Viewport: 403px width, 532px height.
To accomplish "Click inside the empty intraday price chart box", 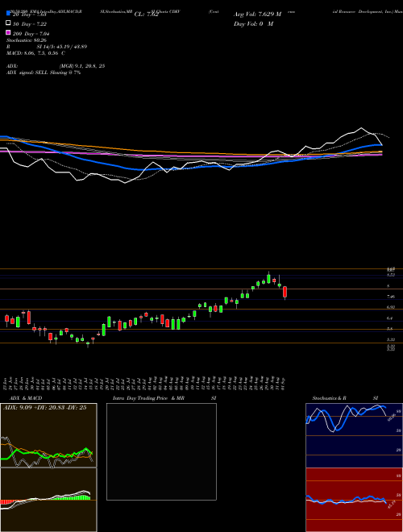I will point(161,451).
